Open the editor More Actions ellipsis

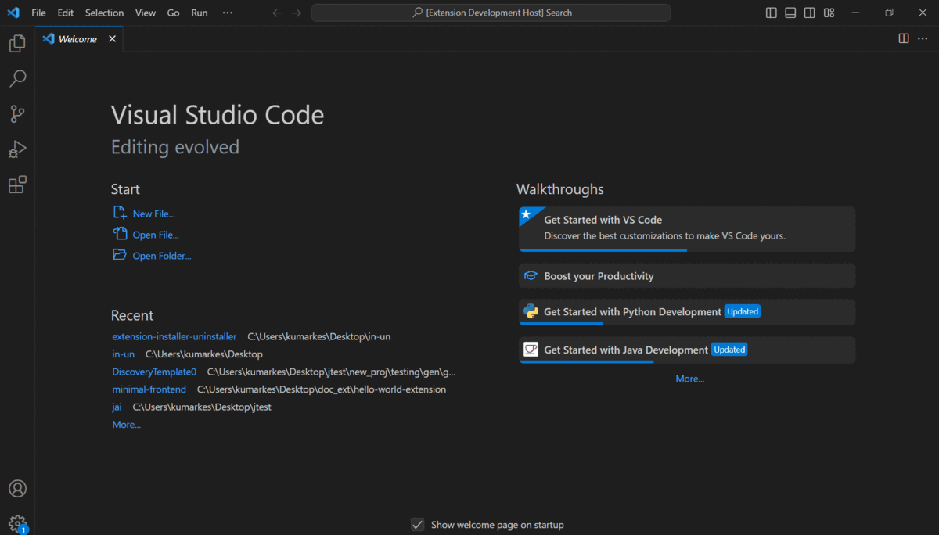[924, 38]
